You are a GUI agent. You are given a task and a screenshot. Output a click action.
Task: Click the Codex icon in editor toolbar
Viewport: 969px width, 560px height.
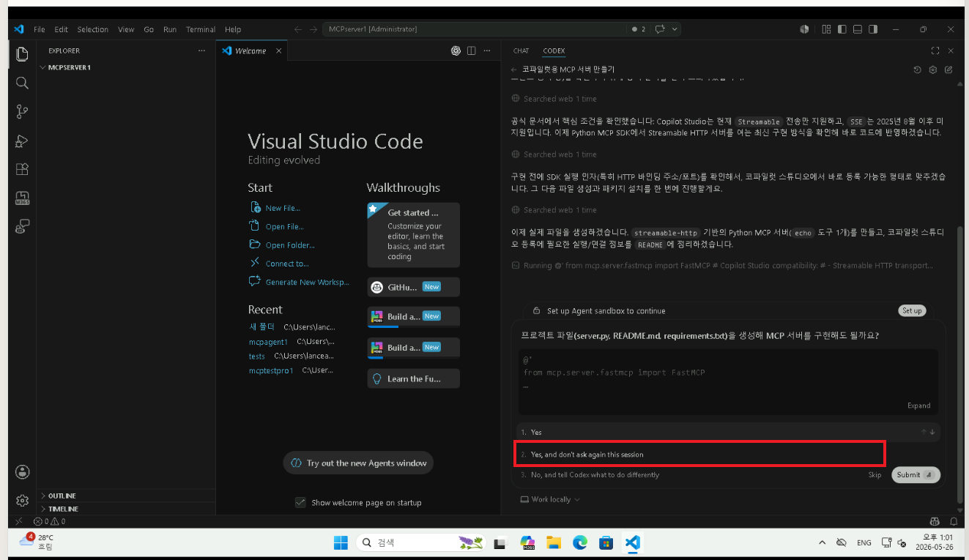coord(456,51)
